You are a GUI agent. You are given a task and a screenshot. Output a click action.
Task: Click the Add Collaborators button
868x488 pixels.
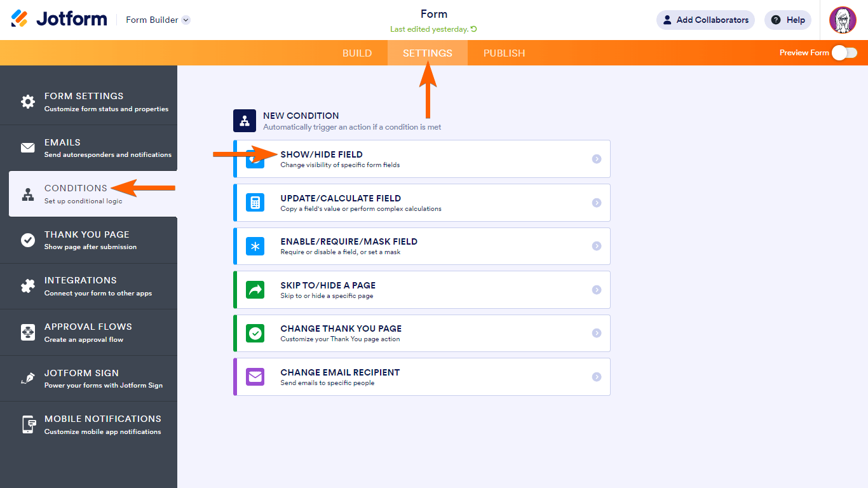click(705, 20)
